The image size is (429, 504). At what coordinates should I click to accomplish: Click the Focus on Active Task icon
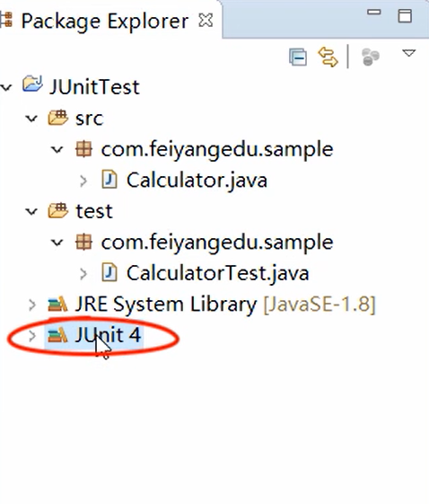click(371, 57)
